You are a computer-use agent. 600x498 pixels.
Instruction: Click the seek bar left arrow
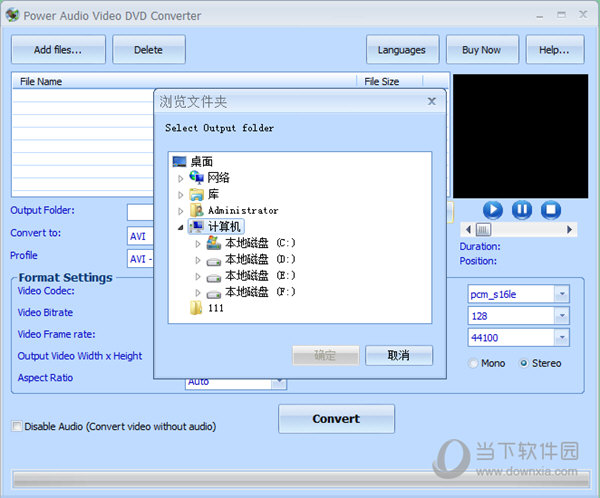click(468, 230)
